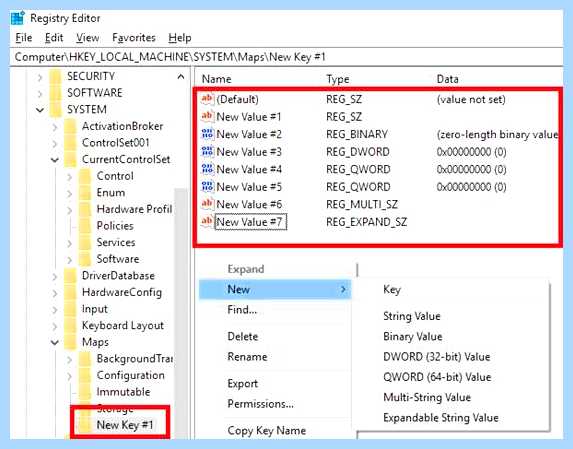573x449 pixels.
Task: Click the string icon beside New Value #7
Action: (207, 221)
